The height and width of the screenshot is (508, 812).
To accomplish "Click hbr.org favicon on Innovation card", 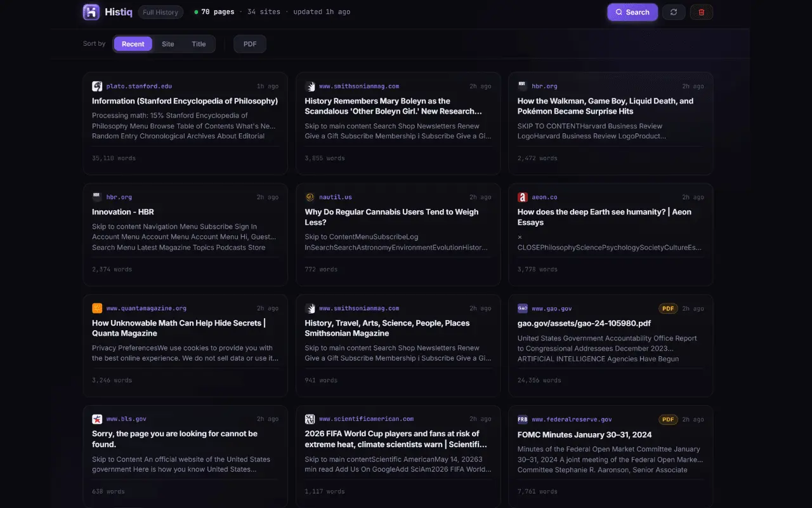I will pyautogui.click(x=97, y=197).
